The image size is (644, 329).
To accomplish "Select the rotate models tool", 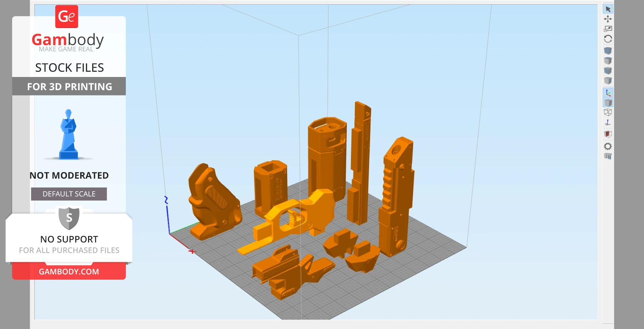I will click(608, 38).
